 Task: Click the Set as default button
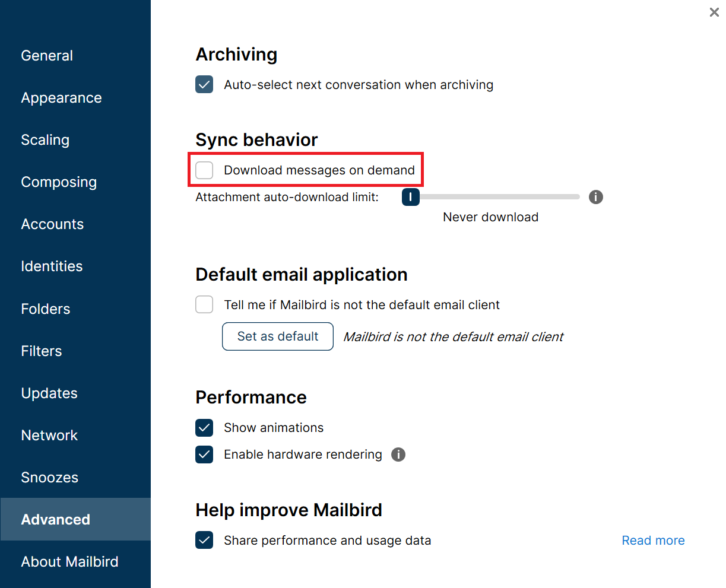278,336
